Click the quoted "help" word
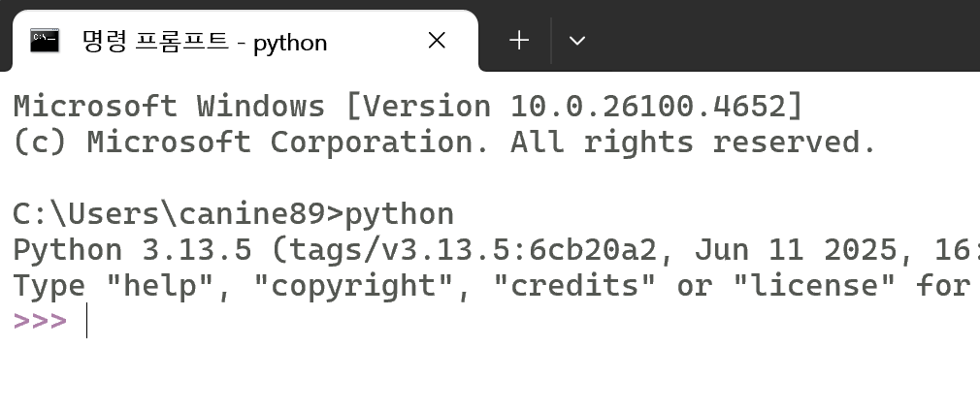 [160, 285]
